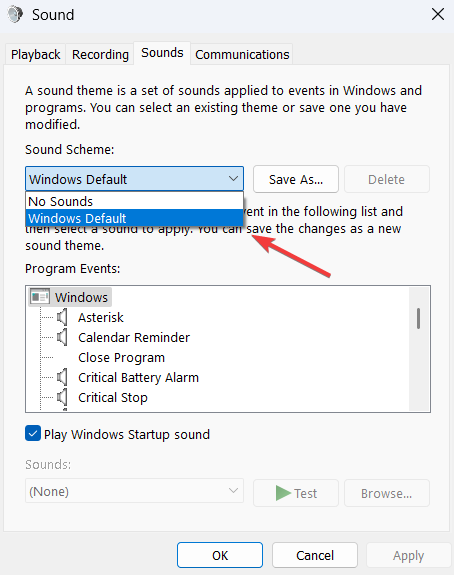Click the Program Events scrollbar thumb
This screenshot has width=454, height=575.
tap(418, 318)
